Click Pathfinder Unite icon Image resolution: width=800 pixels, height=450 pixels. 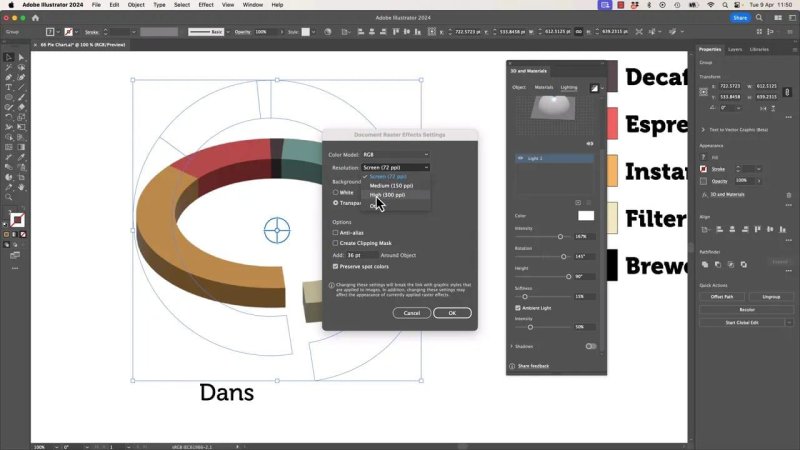[705, 264]
